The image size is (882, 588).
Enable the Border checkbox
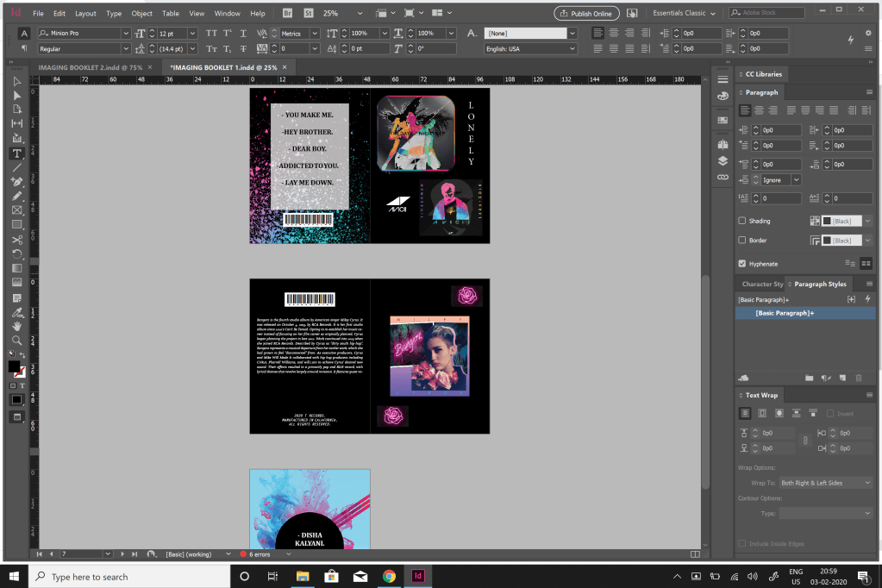click(x=742, y=240)
